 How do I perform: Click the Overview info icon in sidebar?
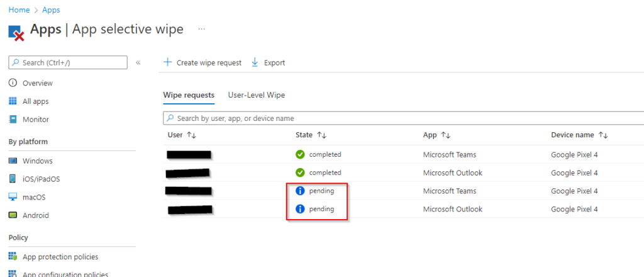point(13,83)
